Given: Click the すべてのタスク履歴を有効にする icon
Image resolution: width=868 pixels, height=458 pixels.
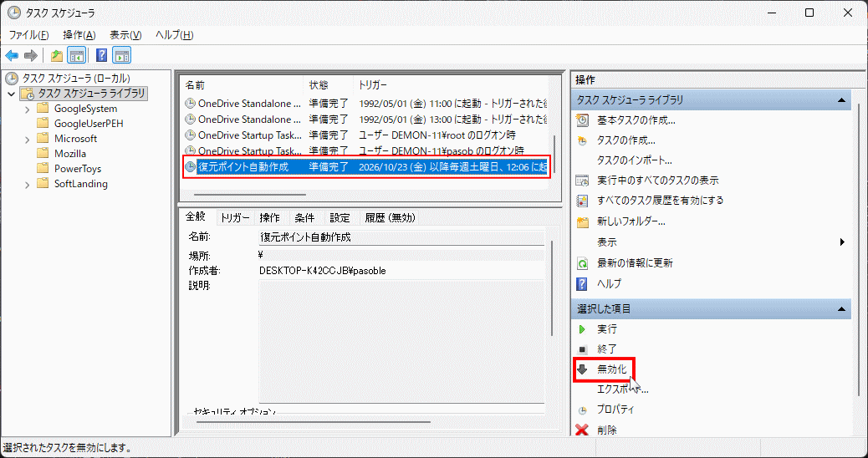Looking at the screenshot, I should point(582,201).
